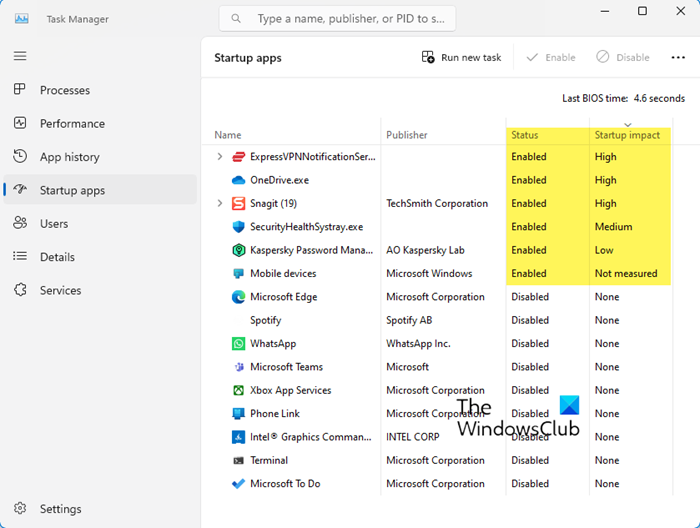
Task: Open the Processes page
Action: 100,90
